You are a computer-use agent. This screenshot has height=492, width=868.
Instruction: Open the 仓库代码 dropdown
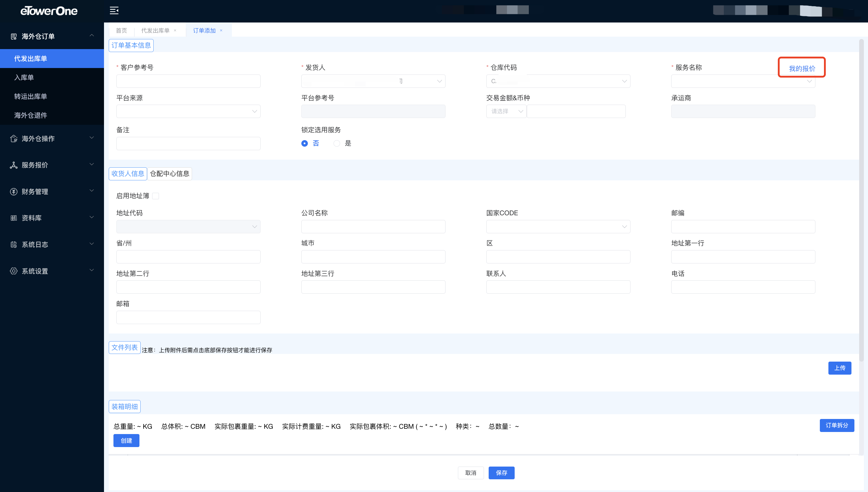pyautogui.click(x=558, y=81)
